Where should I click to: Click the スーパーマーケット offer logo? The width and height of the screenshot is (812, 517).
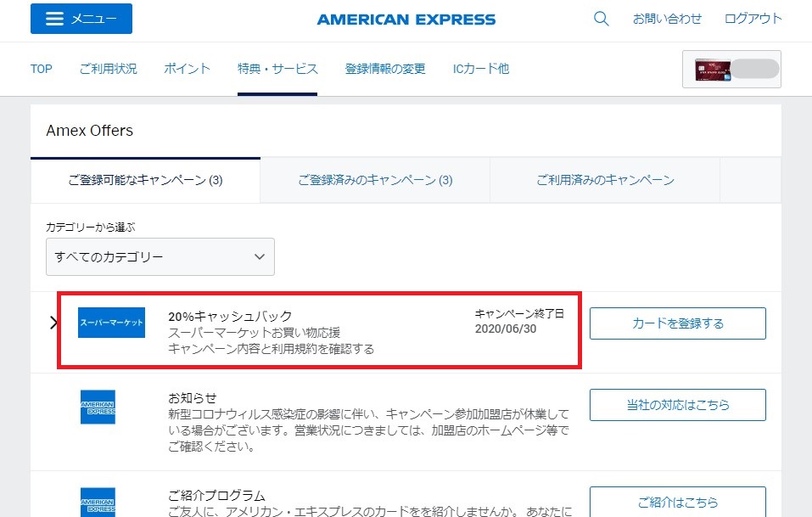tap(111, 323)
